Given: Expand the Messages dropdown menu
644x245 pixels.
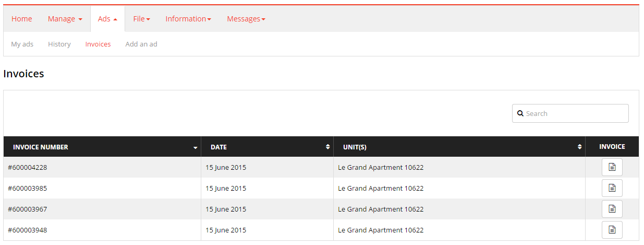Looking at the screenshot, I should [246, 19].
